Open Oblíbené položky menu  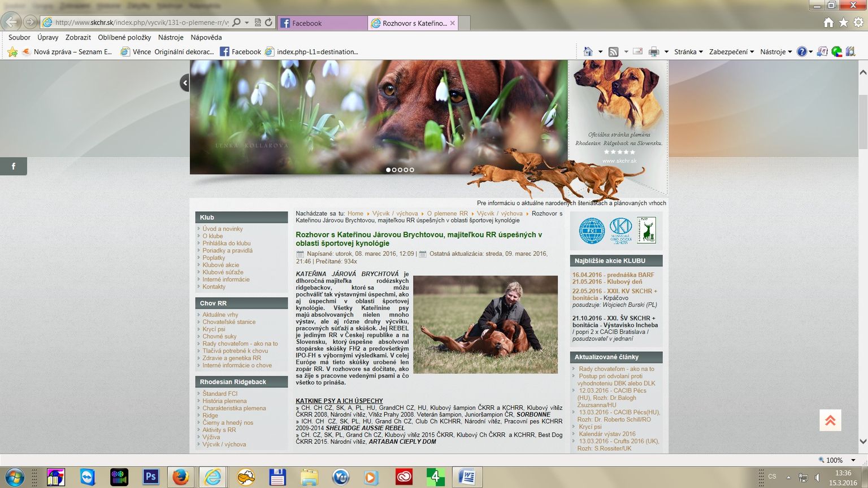coord(124,37)
